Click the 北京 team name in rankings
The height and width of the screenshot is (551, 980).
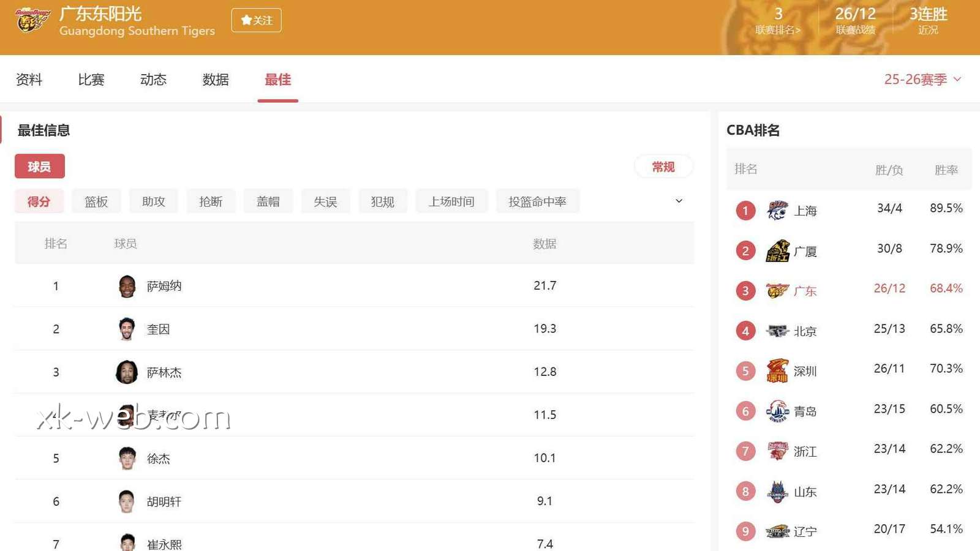tap(805, 331)
